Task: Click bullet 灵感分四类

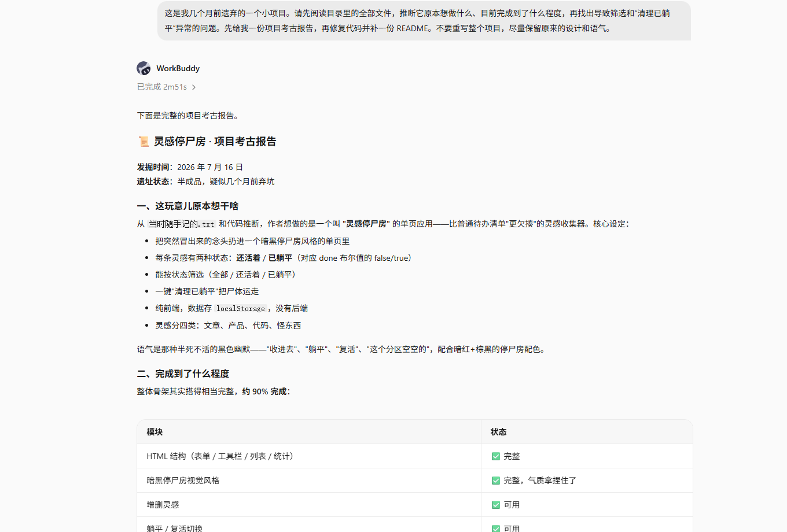Action: click(x=228, y=326)
